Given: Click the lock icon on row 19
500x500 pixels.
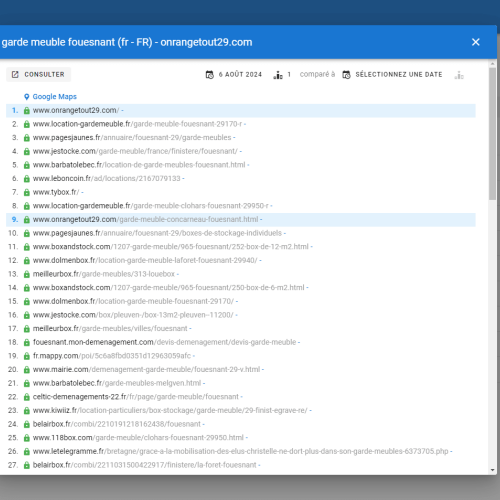Looking at the screenshot, I should [x=27, y=356].
